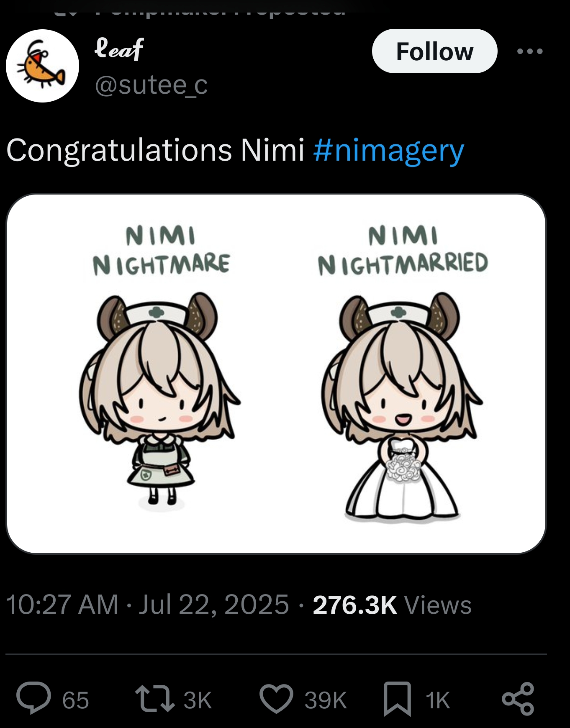570x728 pixels.
Task: Like the post with heart icon
Action: (x=276, y=699)
